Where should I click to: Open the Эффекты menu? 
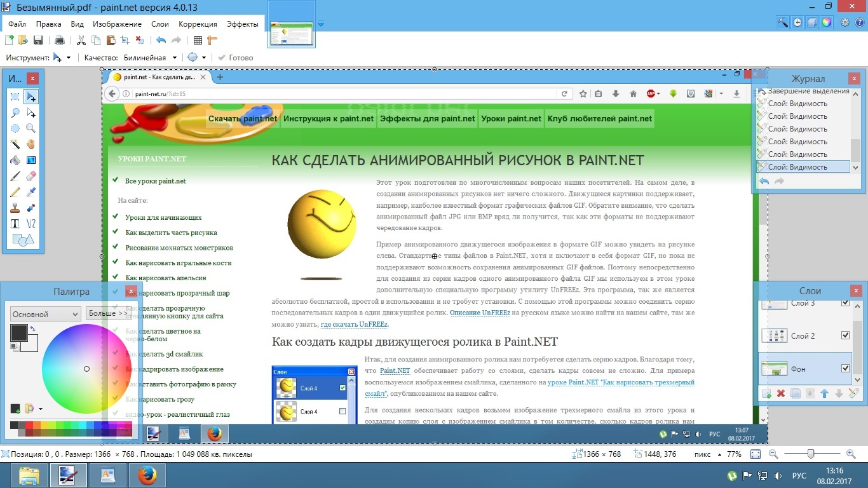[x=242, y=24]
